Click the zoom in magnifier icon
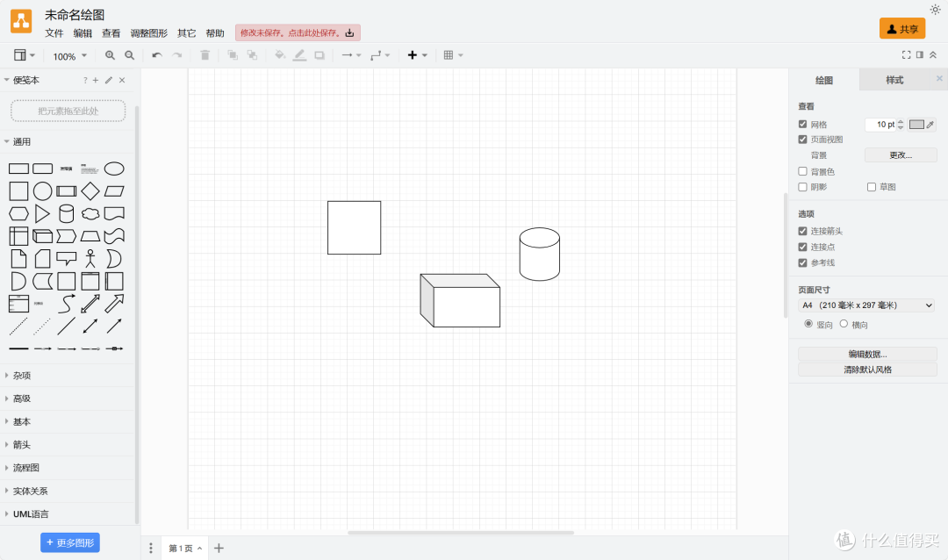The height and width of the screenshot is (560, 948). [111, 55]
